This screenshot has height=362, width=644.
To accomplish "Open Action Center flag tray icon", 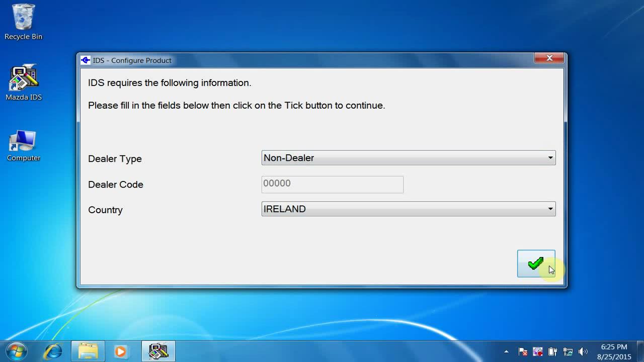I will pos(523,352).
